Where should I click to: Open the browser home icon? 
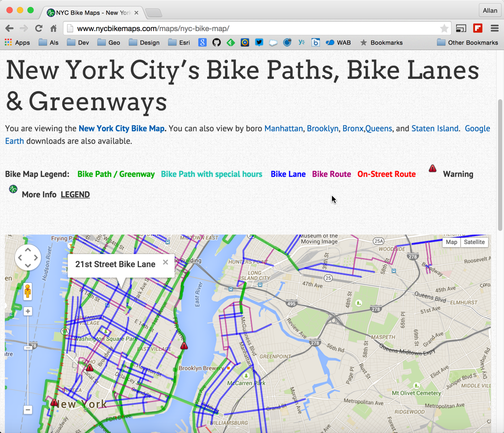tap(53, 28)
